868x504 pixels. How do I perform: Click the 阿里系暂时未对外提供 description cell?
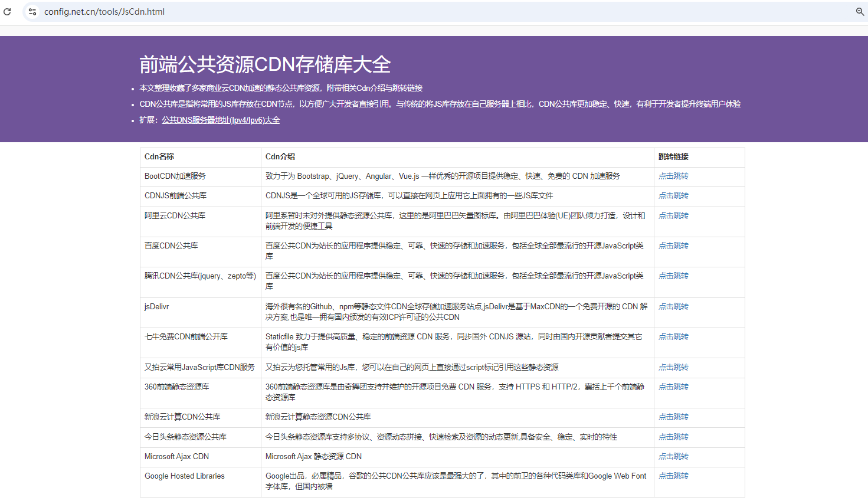[457, 221]
